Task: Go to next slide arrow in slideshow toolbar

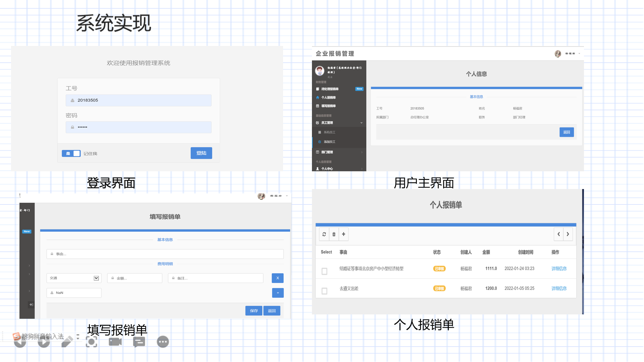Action: (x=44, y=342)
